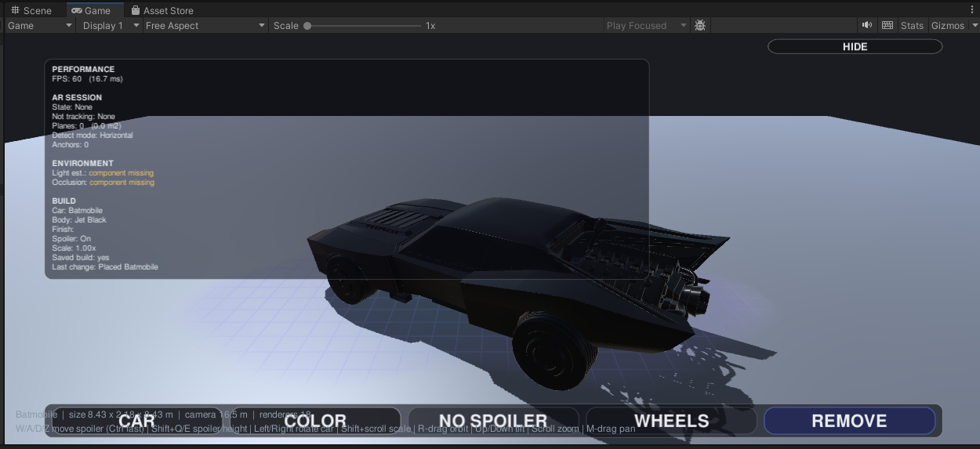Click the 'Car: Batmobile' line

[x=77, y=211]
